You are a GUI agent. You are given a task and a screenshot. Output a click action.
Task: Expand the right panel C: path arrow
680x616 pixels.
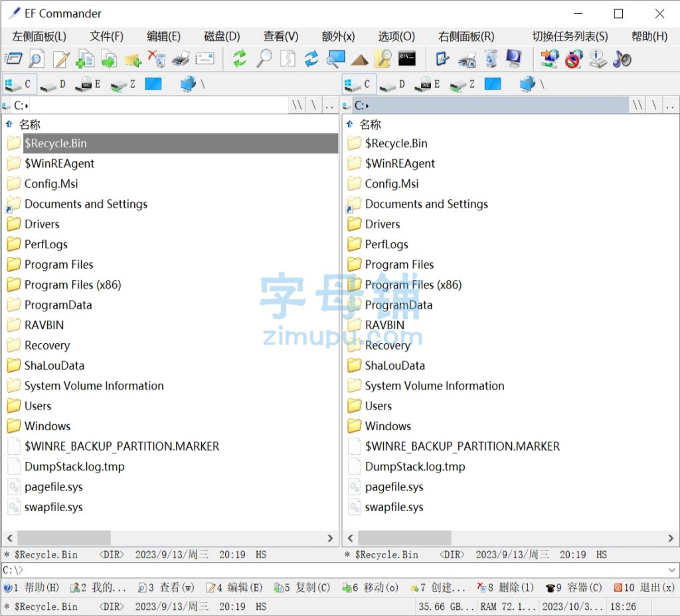pos(367,106)
